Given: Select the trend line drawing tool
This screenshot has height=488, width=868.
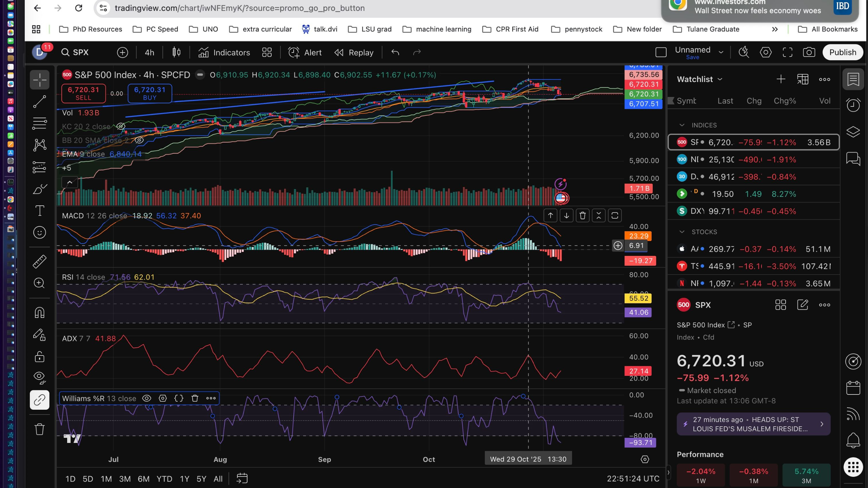Looking at the screenshot, I should (40, 101).
